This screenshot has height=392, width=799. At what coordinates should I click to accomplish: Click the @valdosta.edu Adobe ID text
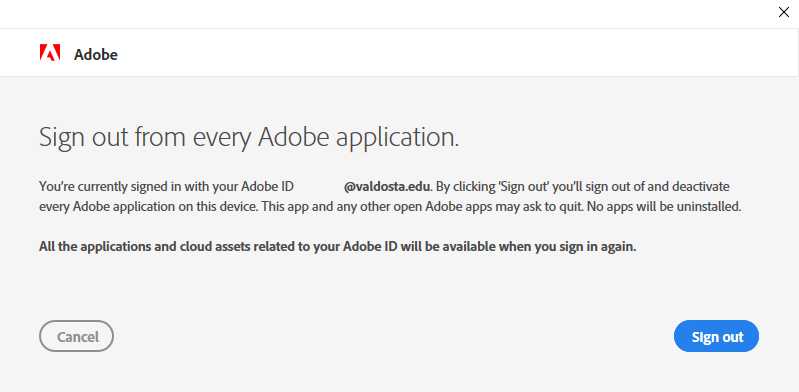387,187
